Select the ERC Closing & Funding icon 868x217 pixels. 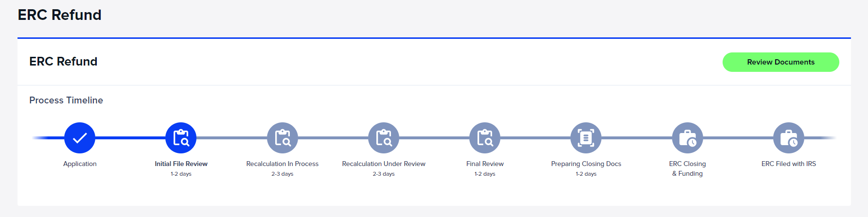tap(688, 138)
